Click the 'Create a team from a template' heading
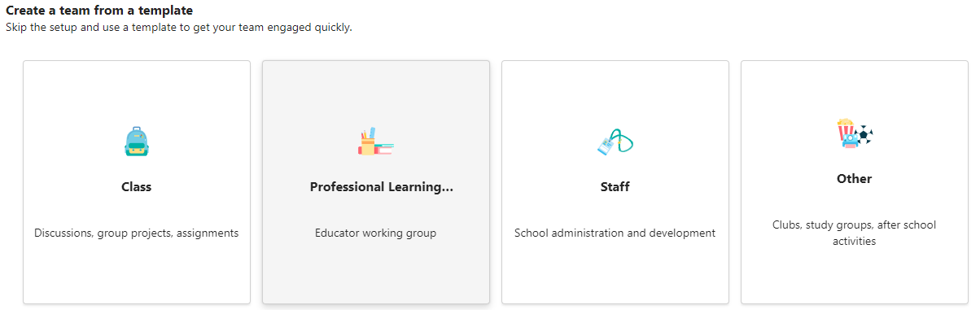980x314 pixels. click(99, 11)
